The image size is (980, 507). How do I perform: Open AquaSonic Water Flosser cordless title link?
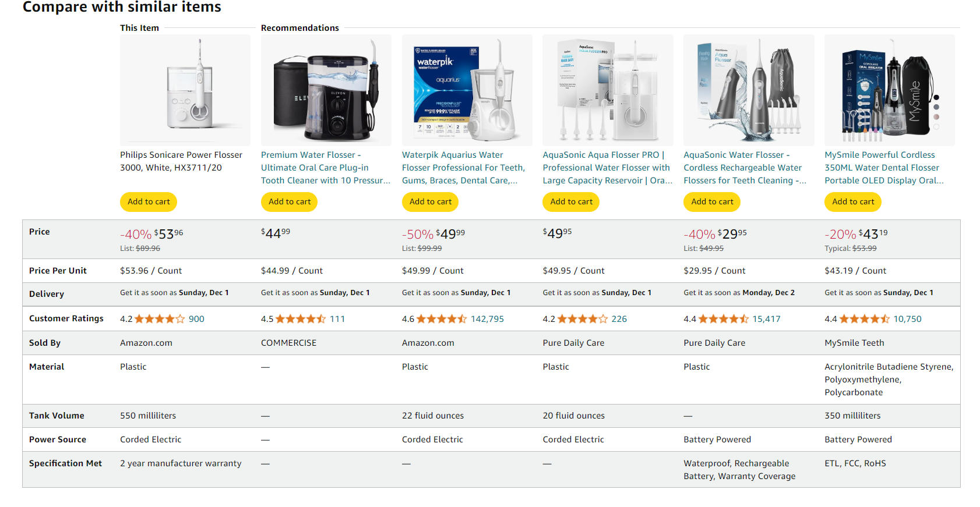(745, 168)
